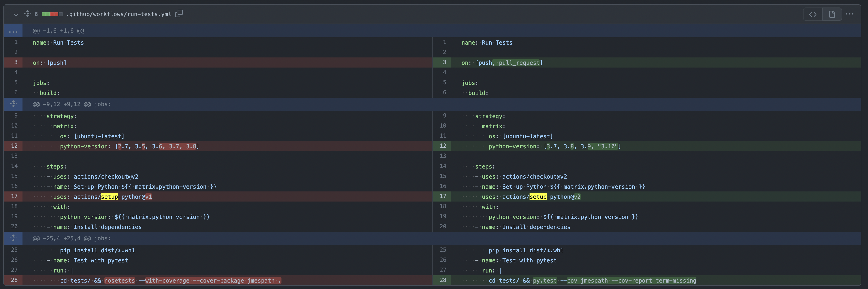Copy the file path to clipboard
The width and height of the screenshot is (868, 289).
[179, 14]
